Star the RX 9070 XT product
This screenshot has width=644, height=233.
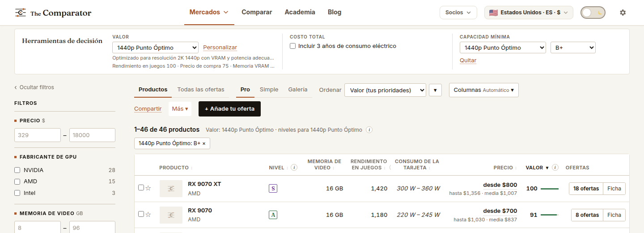pyautogui.click(x=148, y=188)
